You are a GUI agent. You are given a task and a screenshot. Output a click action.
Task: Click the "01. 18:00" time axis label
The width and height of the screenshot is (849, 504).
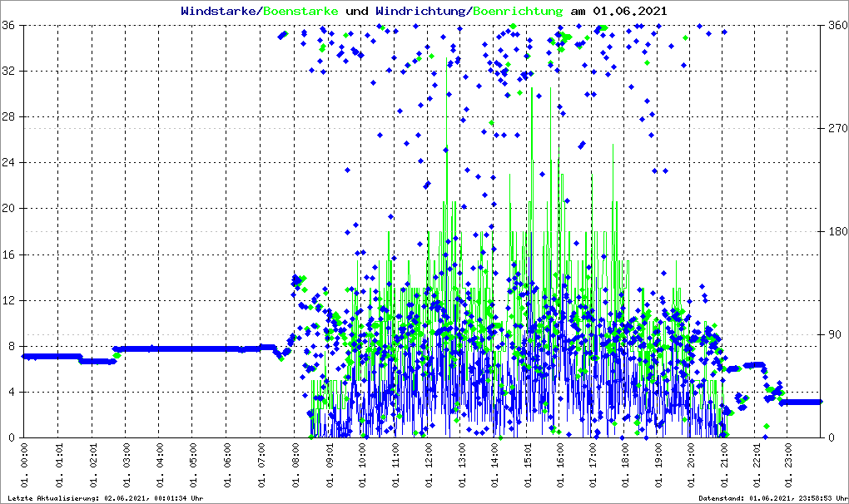pos(626,465)
